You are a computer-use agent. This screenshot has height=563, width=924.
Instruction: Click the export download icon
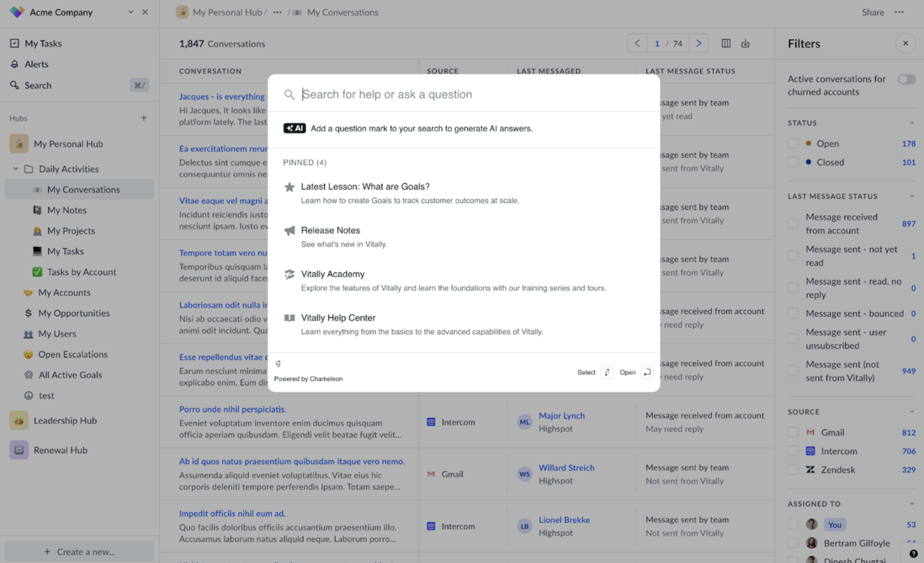point(745,43)
